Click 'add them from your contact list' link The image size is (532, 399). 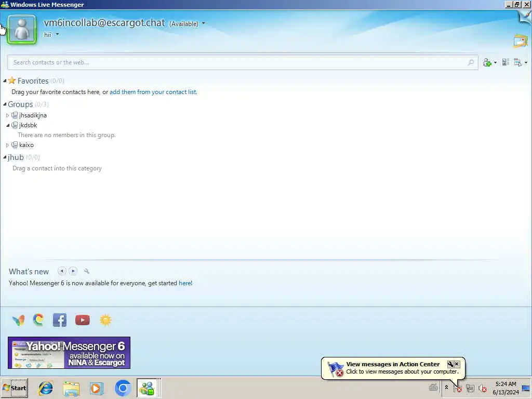point(153,92)
